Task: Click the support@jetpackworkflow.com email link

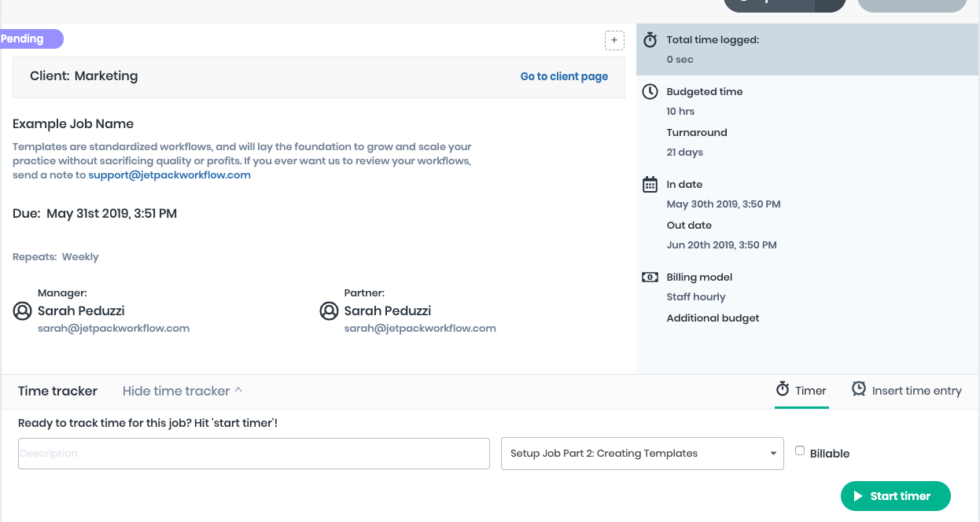Action: point(169,175)
